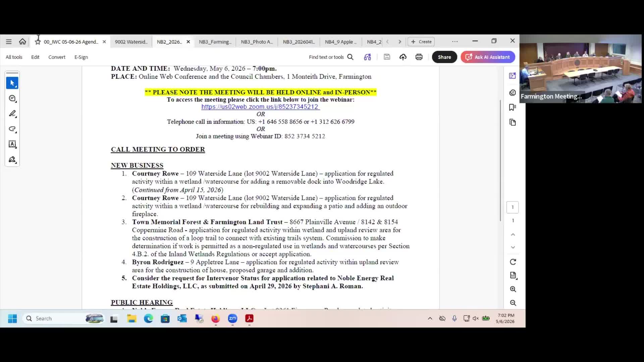This screenshot has width=644, height=362.
Task: Open Firefox from the taskbar
Action: pyautogui.click(x=216, y=318)
